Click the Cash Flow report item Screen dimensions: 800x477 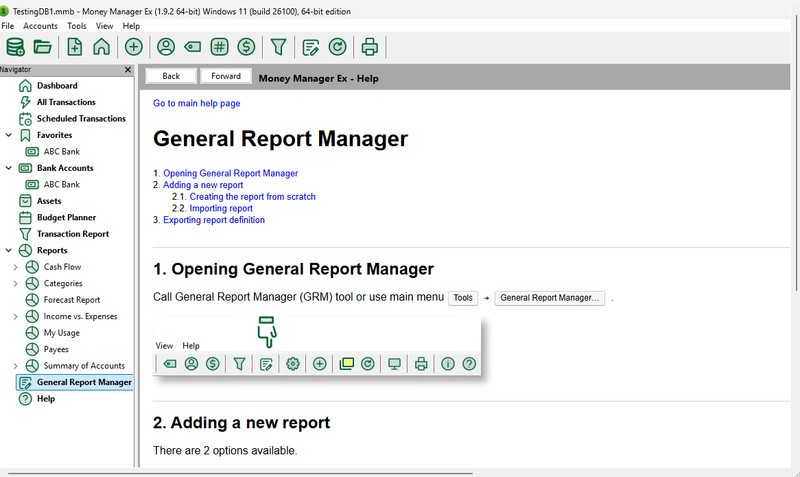tap(62, 267)
